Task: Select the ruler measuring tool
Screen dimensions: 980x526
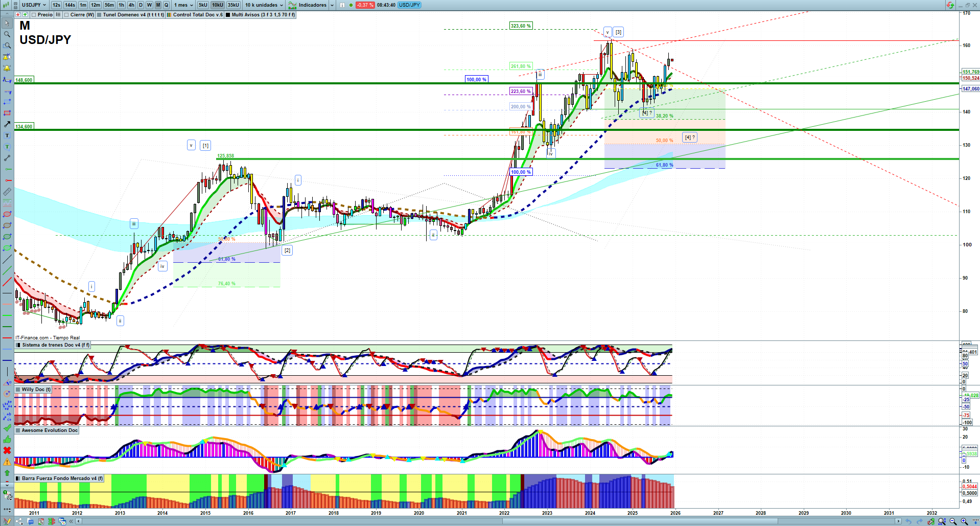Action: coord(7,192)
